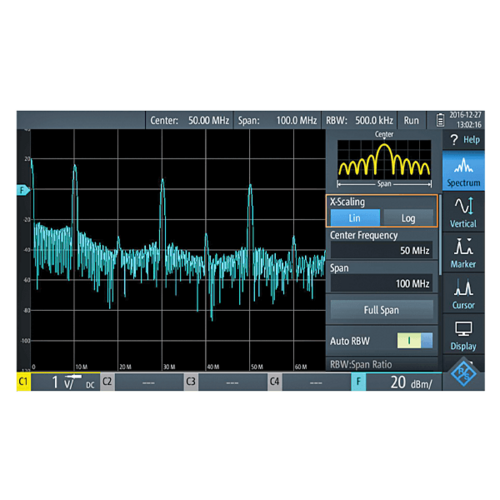The width and height of the screenshot is (500, 500).
Task: Click the RBW 500.0 kHz header field
Action: coord(359,120)
